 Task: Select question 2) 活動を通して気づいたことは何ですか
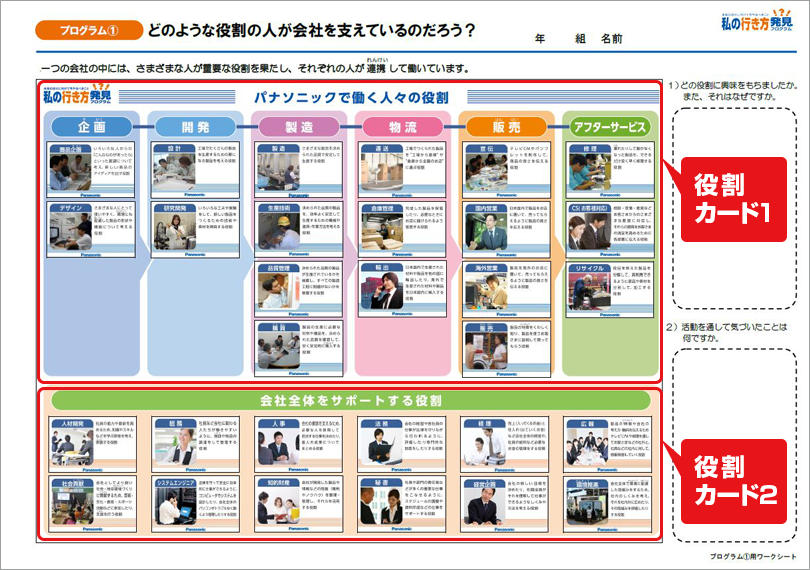(727, 332)
